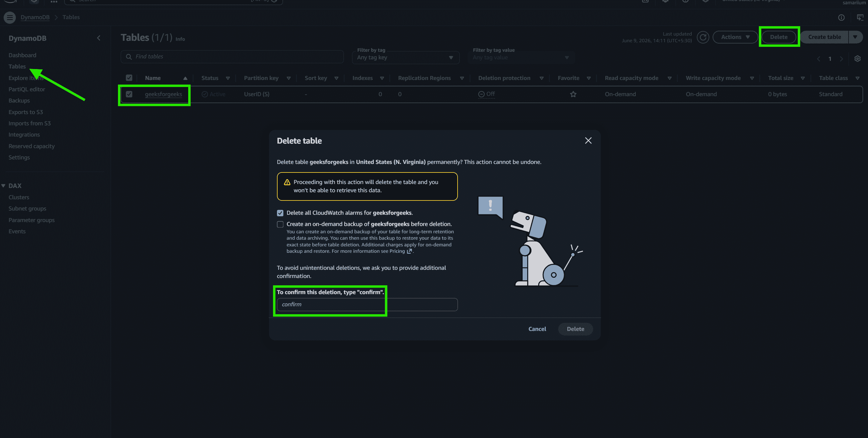
Task: Click the Create table button
Action: (x=825, y=37)
